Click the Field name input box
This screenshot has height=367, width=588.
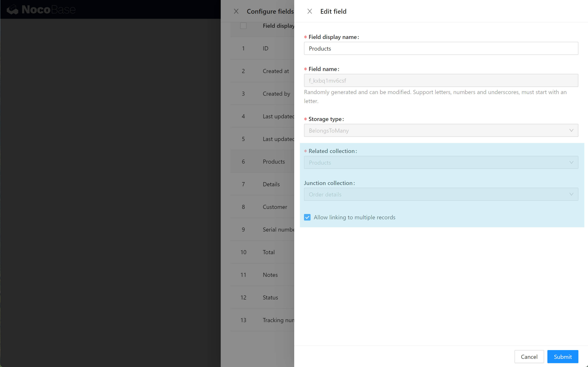point(441,81)
